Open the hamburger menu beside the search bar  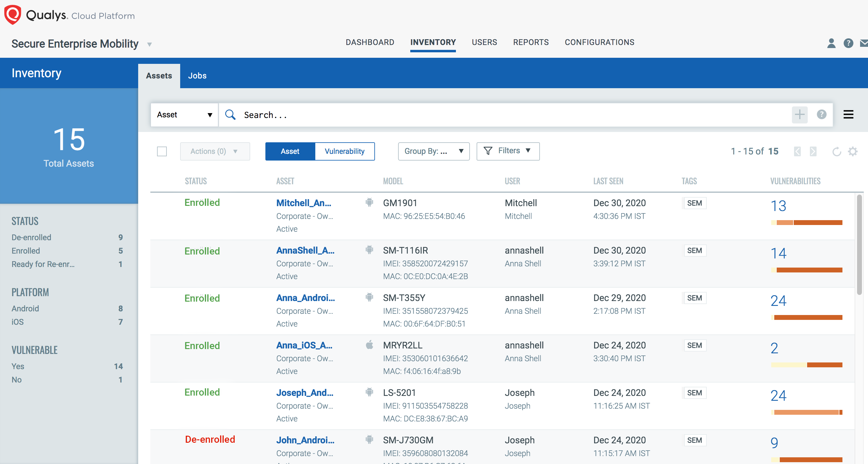(x=849, y=115)
